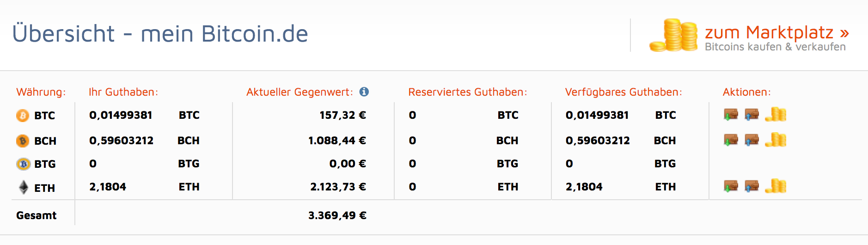The height and width of the screenshot is (245, 868).
Task: Click the BTC balance 0,01499381
Action: click(121, 115)
